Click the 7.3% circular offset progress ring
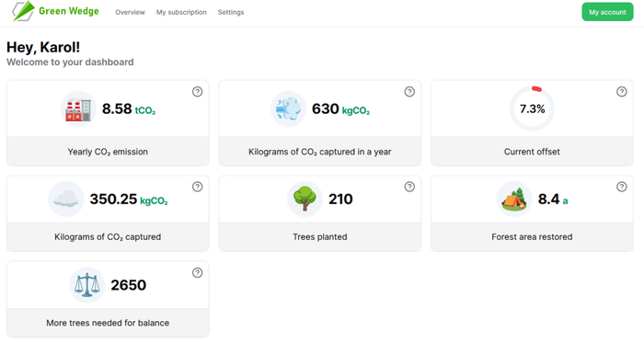The width and height of the screenshot is (644, 354). (x=532, y=108)
